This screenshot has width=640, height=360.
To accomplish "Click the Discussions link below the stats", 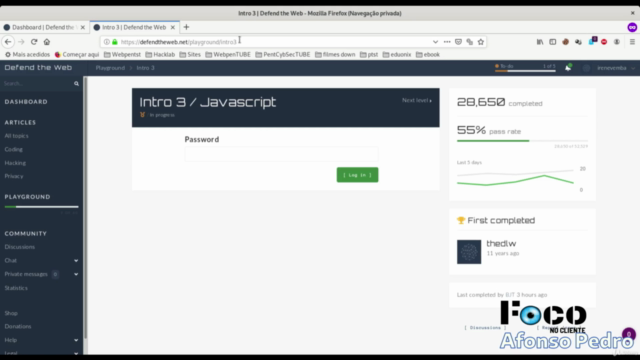I will click(485, 328).
